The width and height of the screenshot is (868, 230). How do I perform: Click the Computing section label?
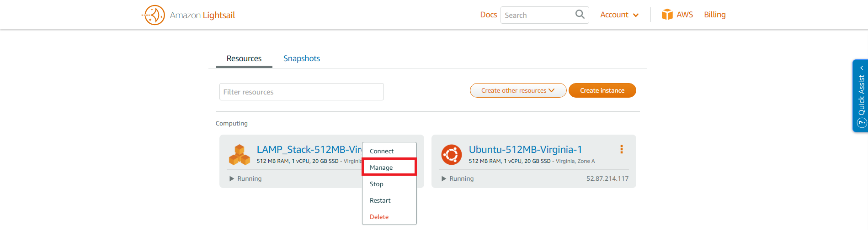coord(232,123)
